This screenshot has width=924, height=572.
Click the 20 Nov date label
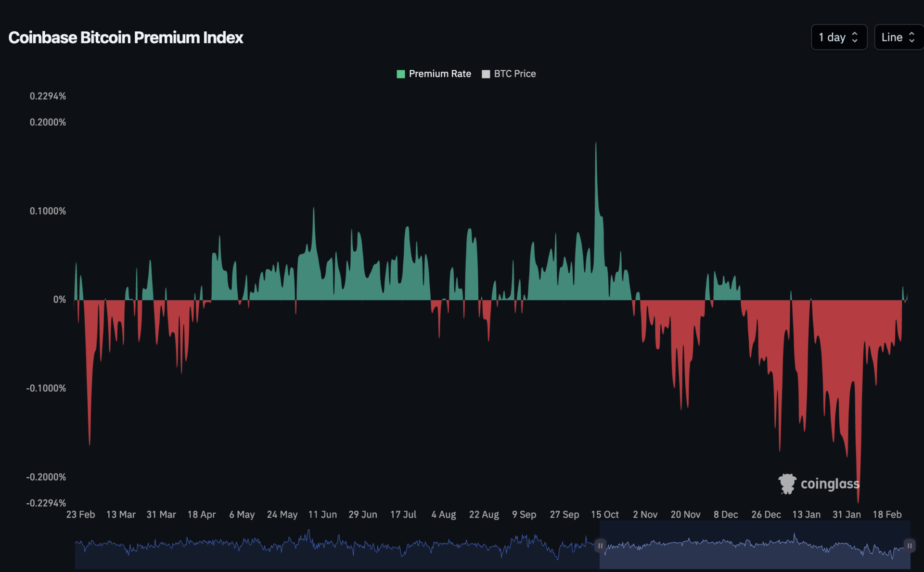click(686, 515)
